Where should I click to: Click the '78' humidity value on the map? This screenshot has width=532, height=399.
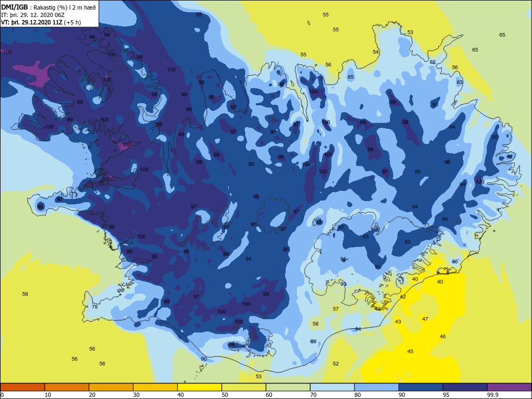point(95,307)
